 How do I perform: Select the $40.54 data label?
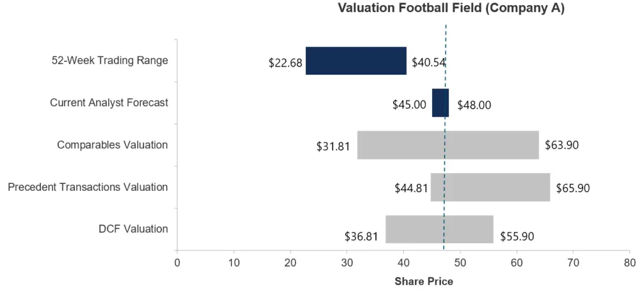coord(429,63)
